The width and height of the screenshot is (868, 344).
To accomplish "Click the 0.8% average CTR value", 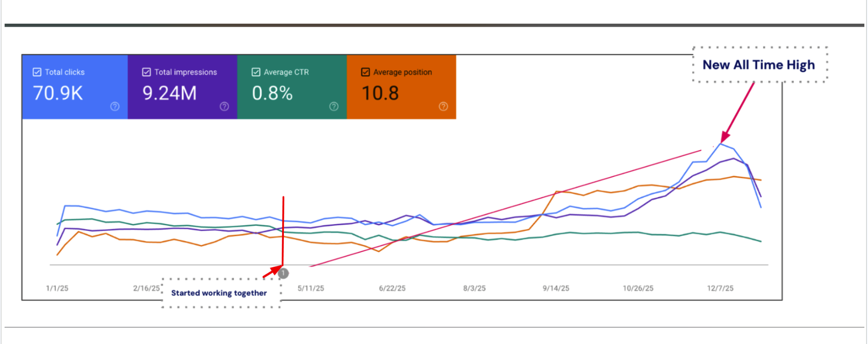I will [272, 93].
